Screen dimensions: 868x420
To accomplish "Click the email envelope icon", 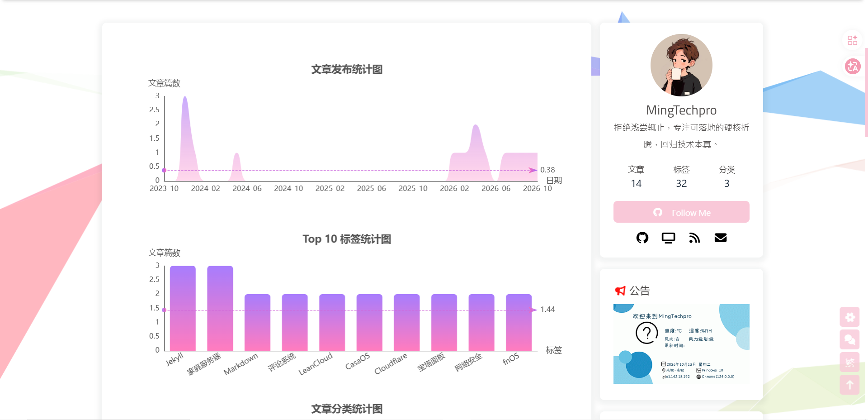I will tap(721, 238).
